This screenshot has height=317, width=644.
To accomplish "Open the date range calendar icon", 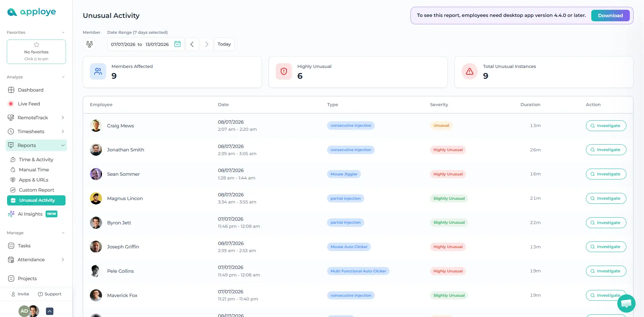I will (177, 44).
